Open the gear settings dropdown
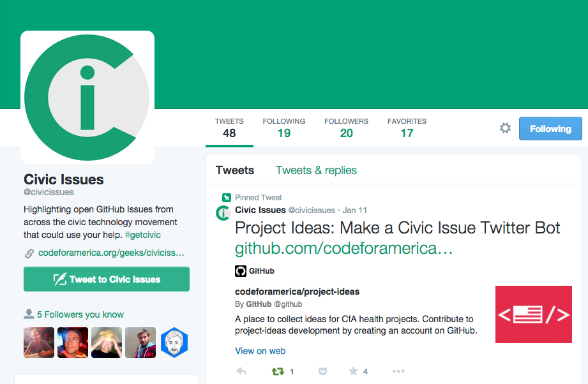 coord(505,128)
